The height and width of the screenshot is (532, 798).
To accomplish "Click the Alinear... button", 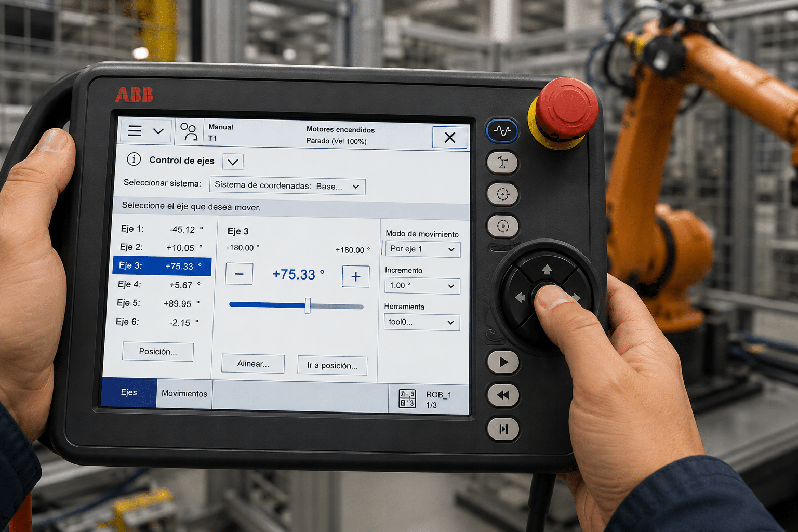I will pos(253,364).
